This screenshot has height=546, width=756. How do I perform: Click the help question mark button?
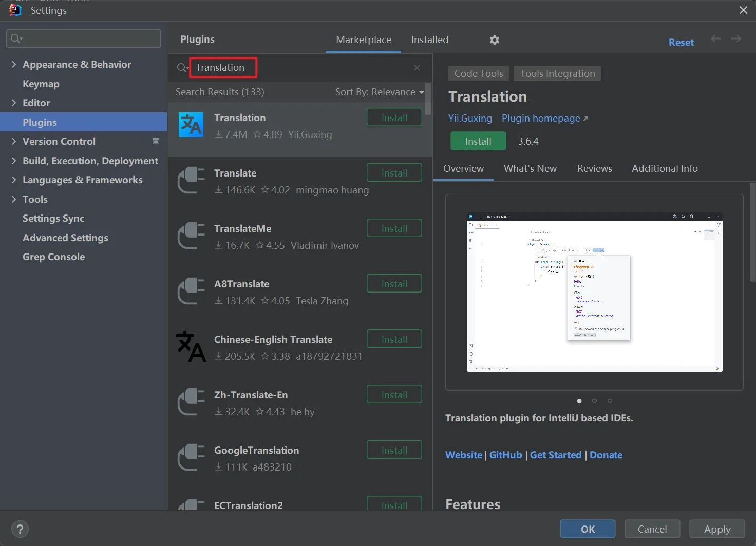point(20,529)
